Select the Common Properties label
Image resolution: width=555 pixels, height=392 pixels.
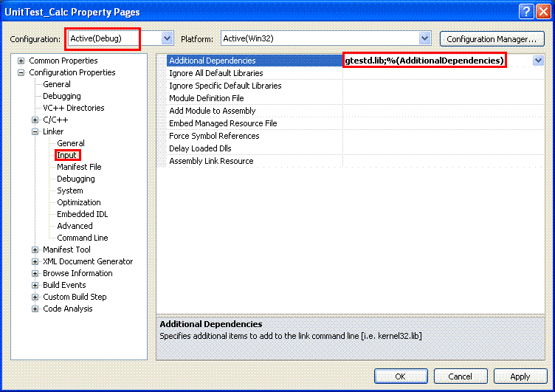click(x=63, y=61)
